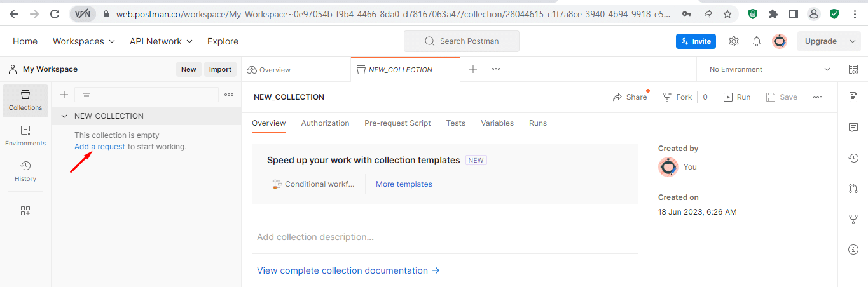Switch to the Authorization tab

pos(325,123)
